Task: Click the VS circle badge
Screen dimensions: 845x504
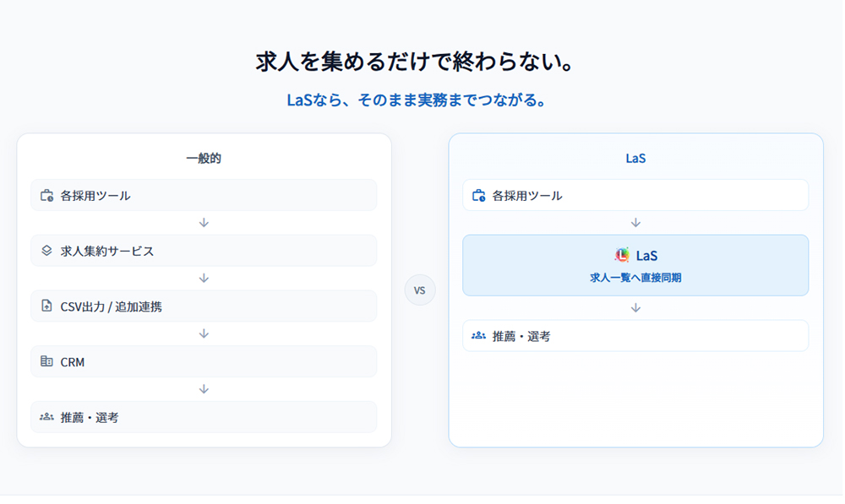Action: [420, 290]
